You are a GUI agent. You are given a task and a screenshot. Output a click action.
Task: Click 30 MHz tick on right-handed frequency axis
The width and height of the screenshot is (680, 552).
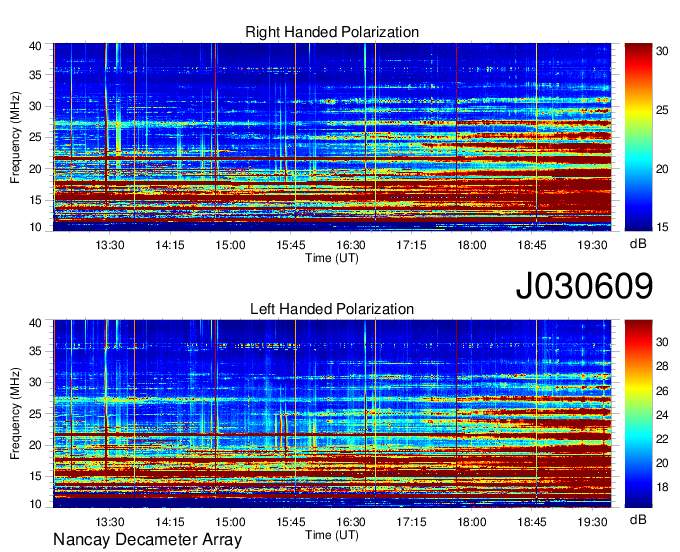point(35,106)
